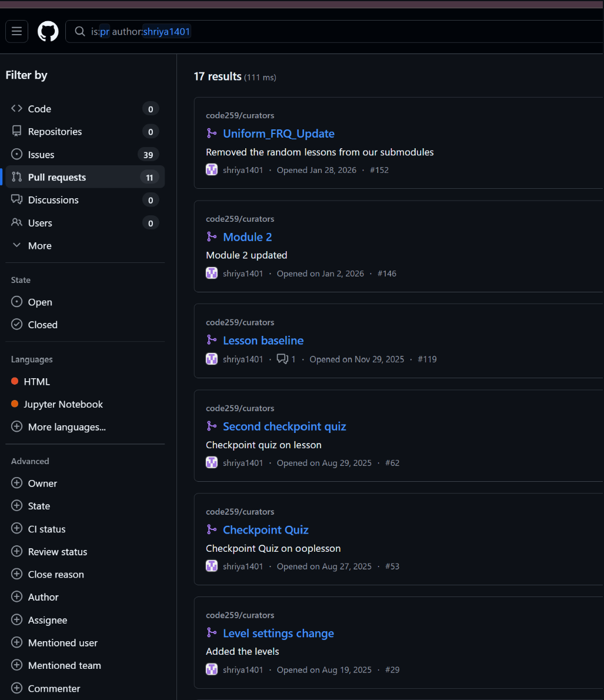Open the hamburger navigation menu
Screen dimensions: 604x700
point(16,31)
